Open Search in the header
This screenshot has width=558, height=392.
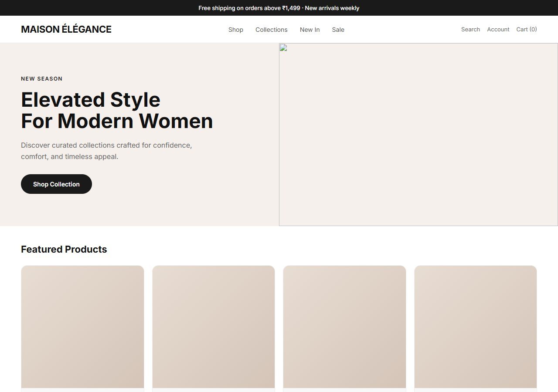click(470, 29)
